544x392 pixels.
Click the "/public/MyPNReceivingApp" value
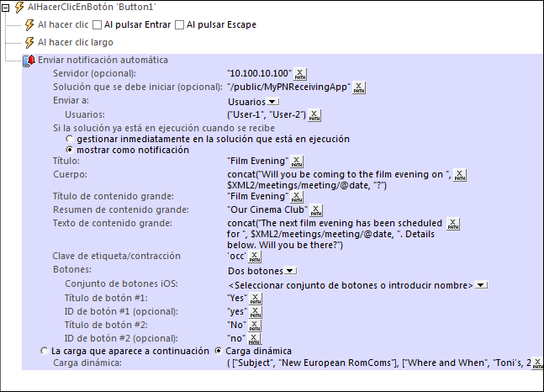(289, 87)
